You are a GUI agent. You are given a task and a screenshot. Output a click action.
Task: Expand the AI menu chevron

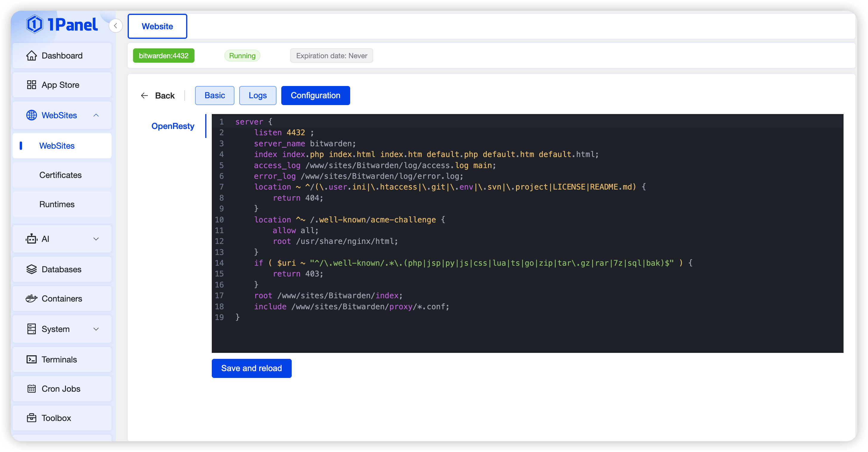[96, 239]
